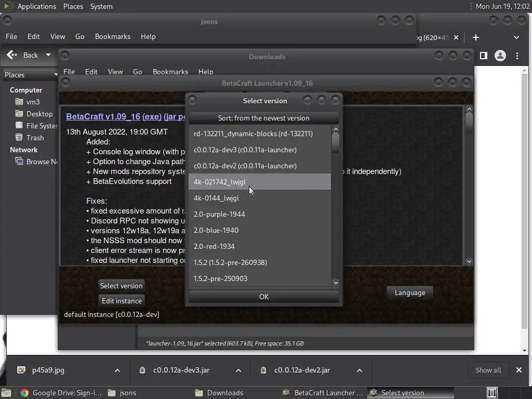Select 1.5.2-pre-250903 version

(x=260, y=278)
